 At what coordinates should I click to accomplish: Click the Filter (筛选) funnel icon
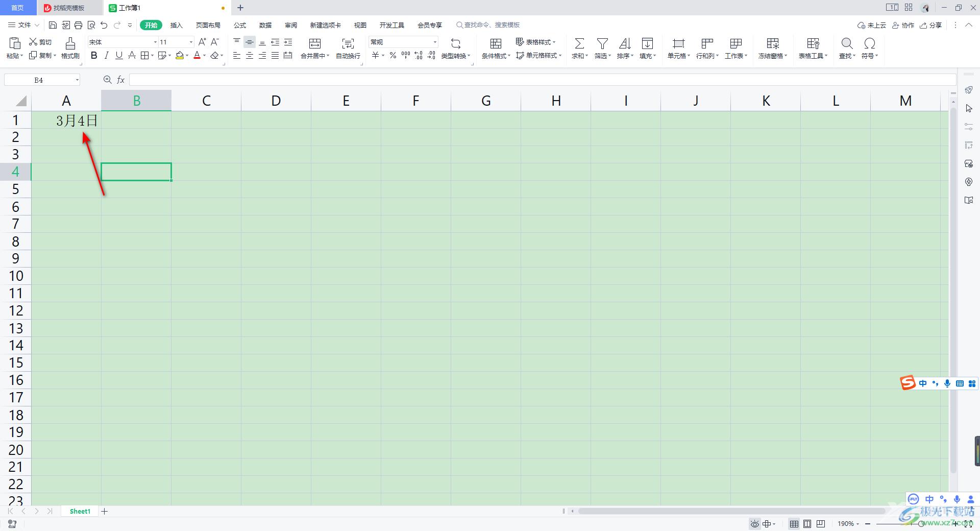[602, 43]
